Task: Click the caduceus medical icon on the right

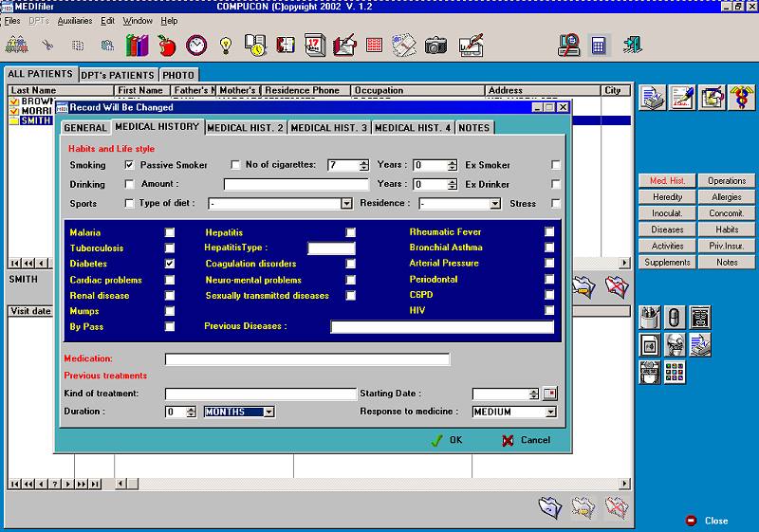Action: (742, 98)
